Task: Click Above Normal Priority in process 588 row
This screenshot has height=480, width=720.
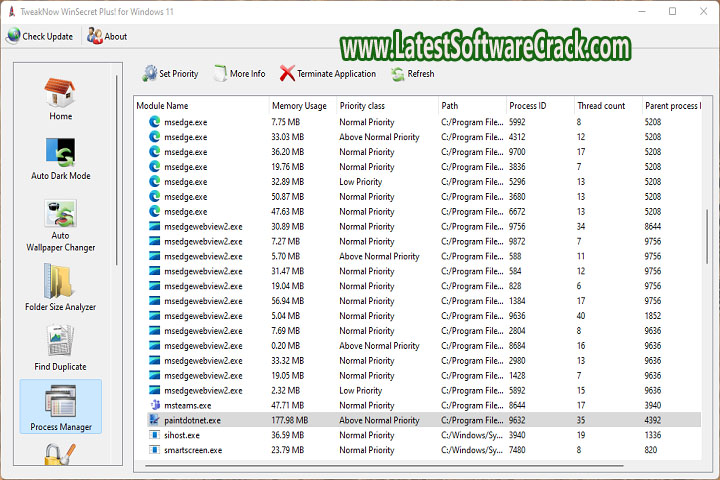Action: coord(379,256)
